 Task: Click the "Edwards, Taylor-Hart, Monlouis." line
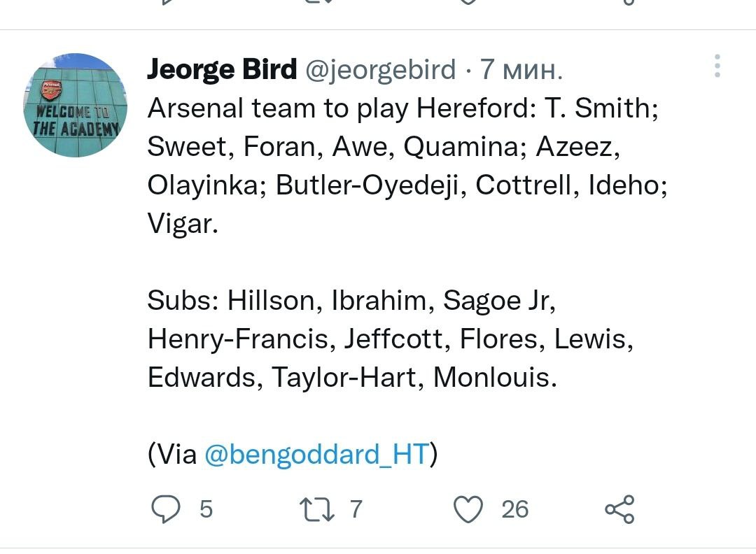tap(353, 378)
